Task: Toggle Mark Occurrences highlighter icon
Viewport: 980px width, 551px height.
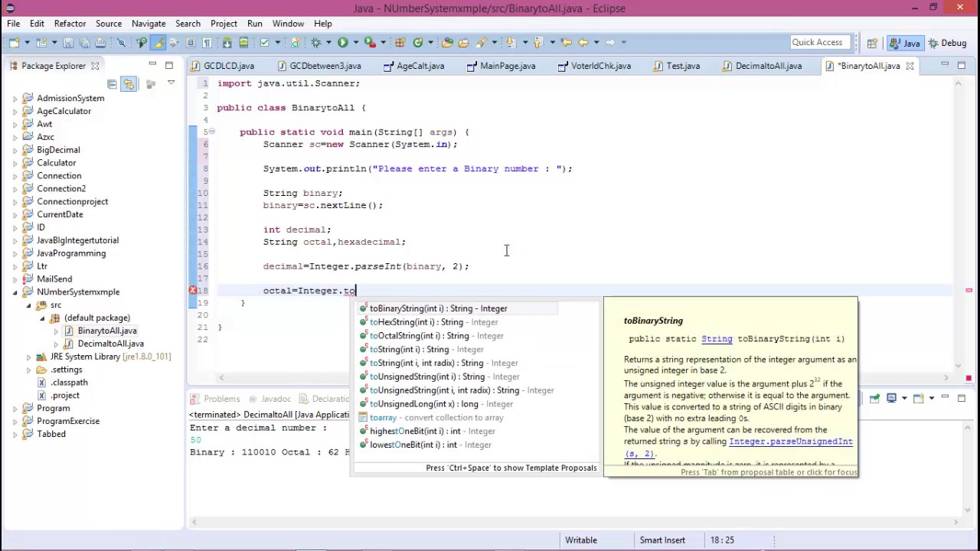Action: 158,42
